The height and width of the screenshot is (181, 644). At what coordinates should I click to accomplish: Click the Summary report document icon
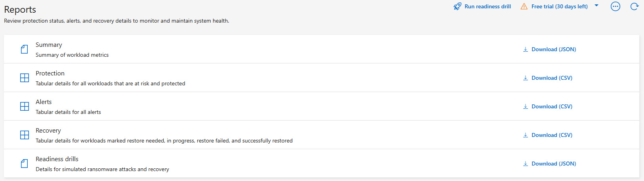(x=25, y=49)
